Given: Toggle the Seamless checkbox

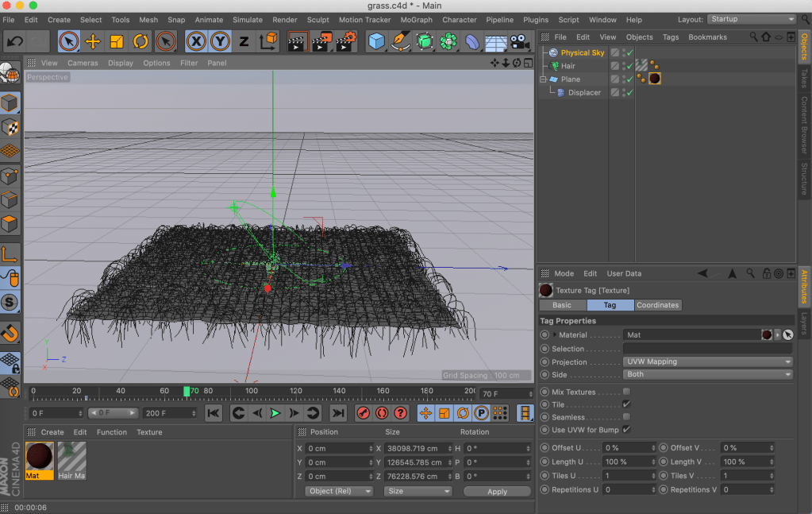Looking at the screenshot, I should [626, 417].
